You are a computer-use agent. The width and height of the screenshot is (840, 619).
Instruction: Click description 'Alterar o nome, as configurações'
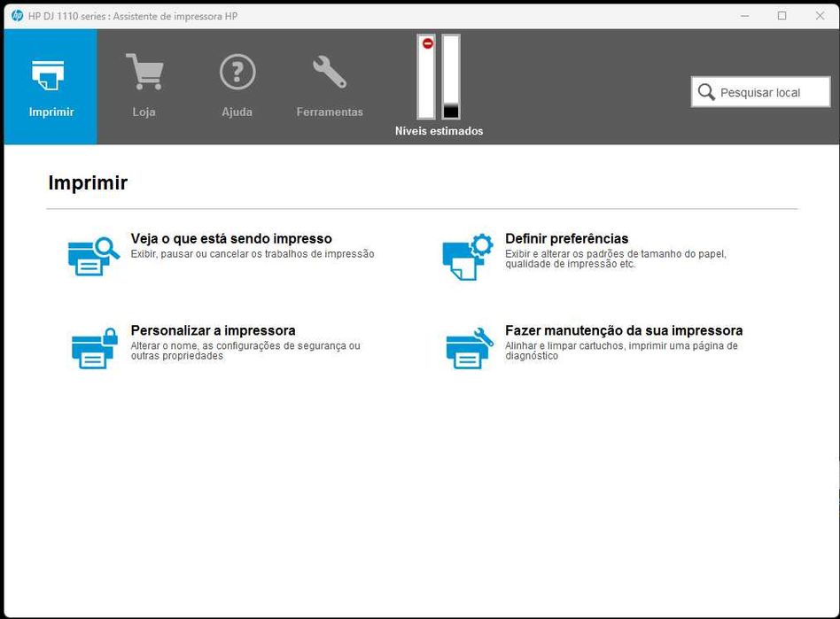point(245,351)
